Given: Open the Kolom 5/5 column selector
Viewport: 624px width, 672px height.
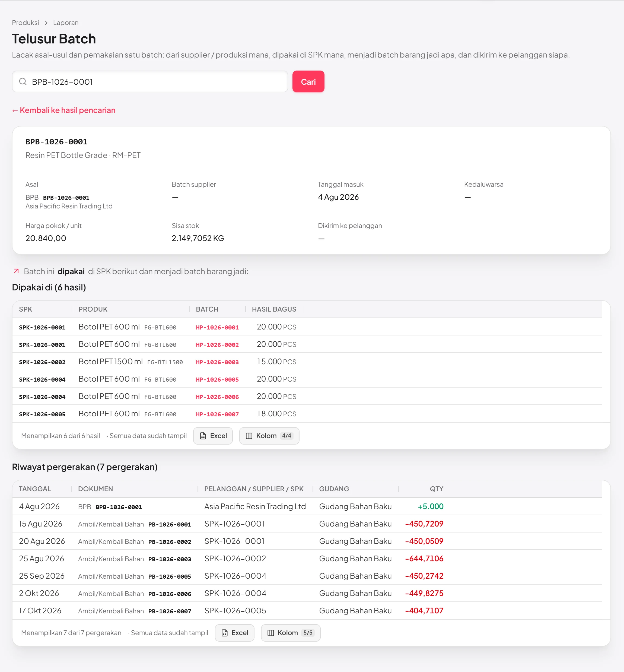Looking at the screenshot, I should tap(291, 633).
